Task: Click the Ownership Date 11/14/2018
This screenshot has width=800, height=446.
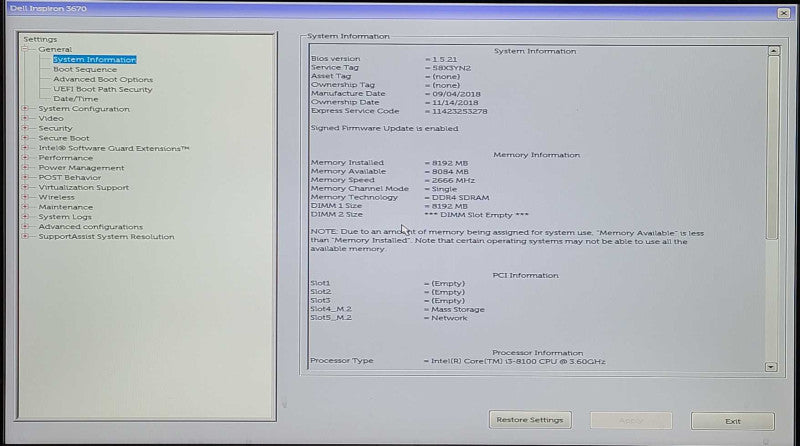Action: pyautogui.click(x=455, y=103)
